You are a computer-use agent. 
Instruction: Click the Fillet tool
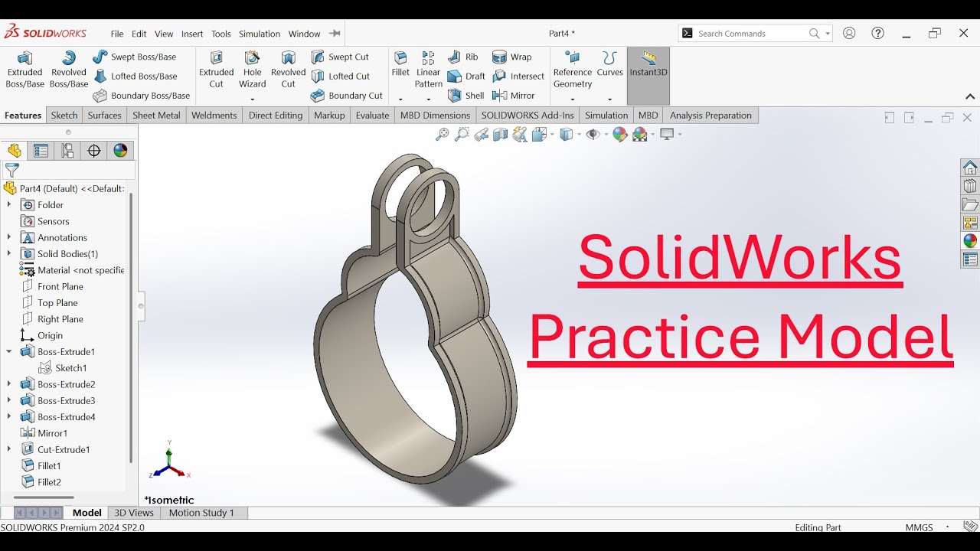click(x=400, y=64)
